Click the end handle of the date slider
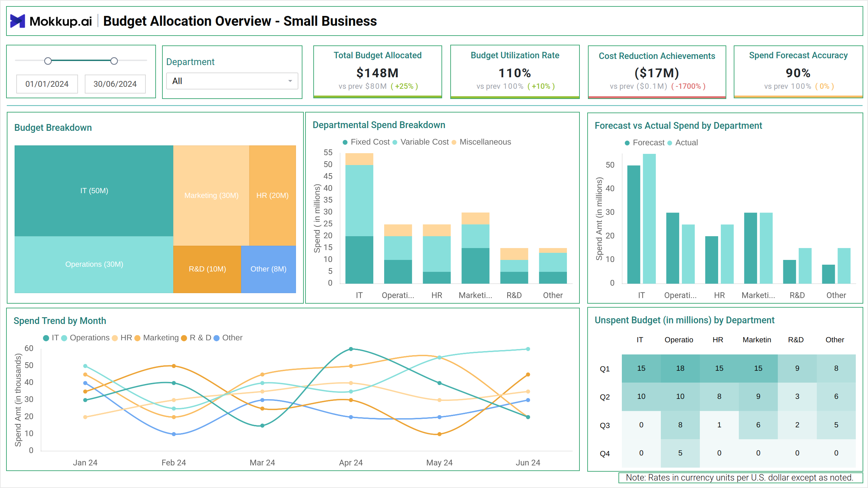The height and width of the screenshot is (488, 868). point(114,61)
